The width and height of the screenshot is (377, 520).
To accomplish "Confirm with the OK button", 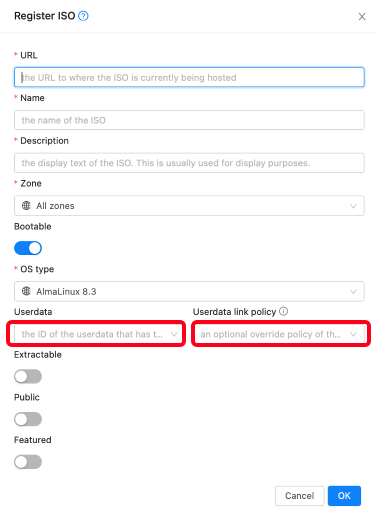I will click(344, 496).
